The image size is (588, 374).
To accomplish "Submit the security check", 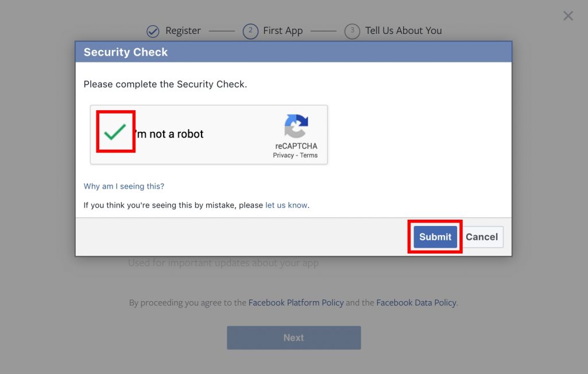I will (435, 237).
